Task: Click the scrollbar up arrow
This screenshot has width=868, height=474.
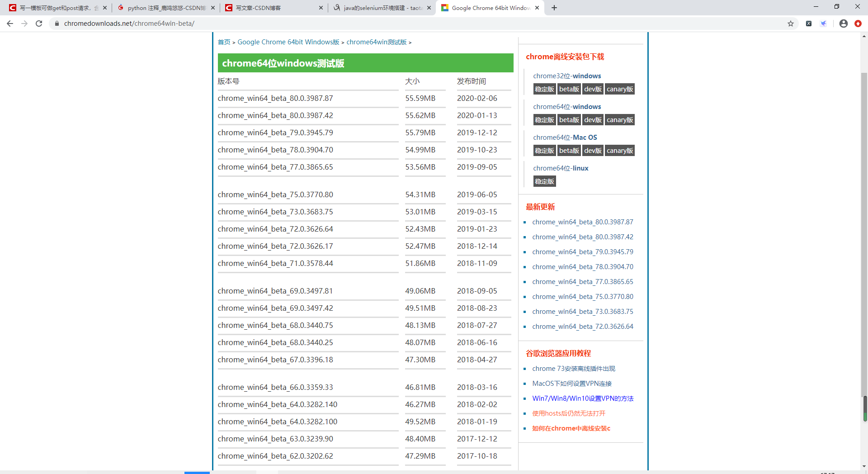Action: 864,36
